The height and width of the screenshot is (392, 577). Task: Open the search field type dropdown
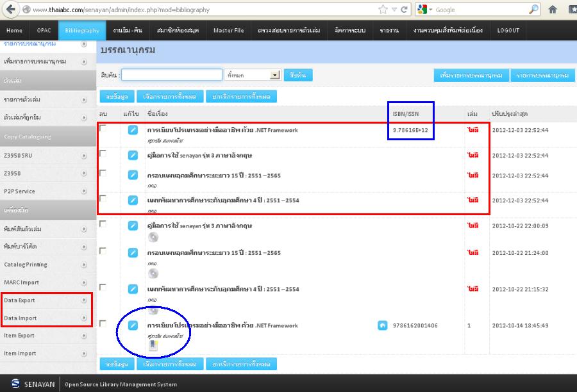275,75
